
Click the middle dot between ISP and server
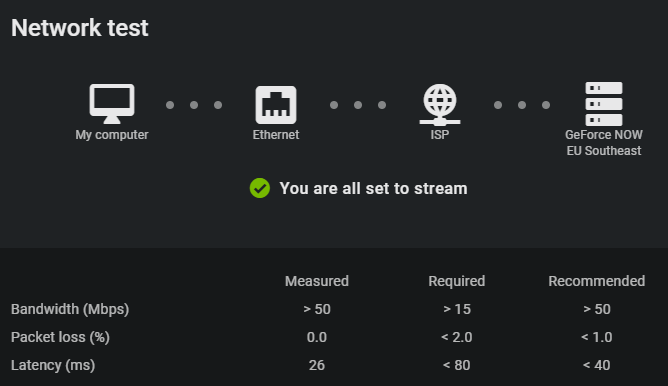(522, 105)
